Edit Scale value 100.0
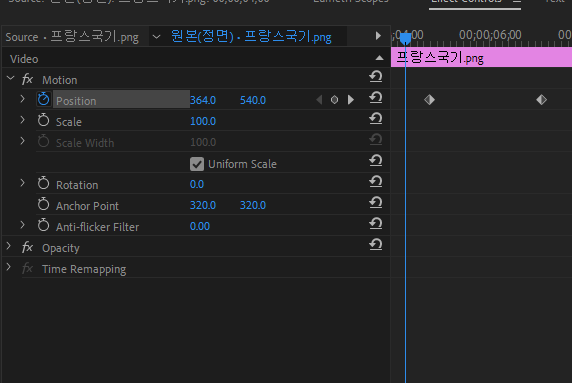 click(203, 121)
